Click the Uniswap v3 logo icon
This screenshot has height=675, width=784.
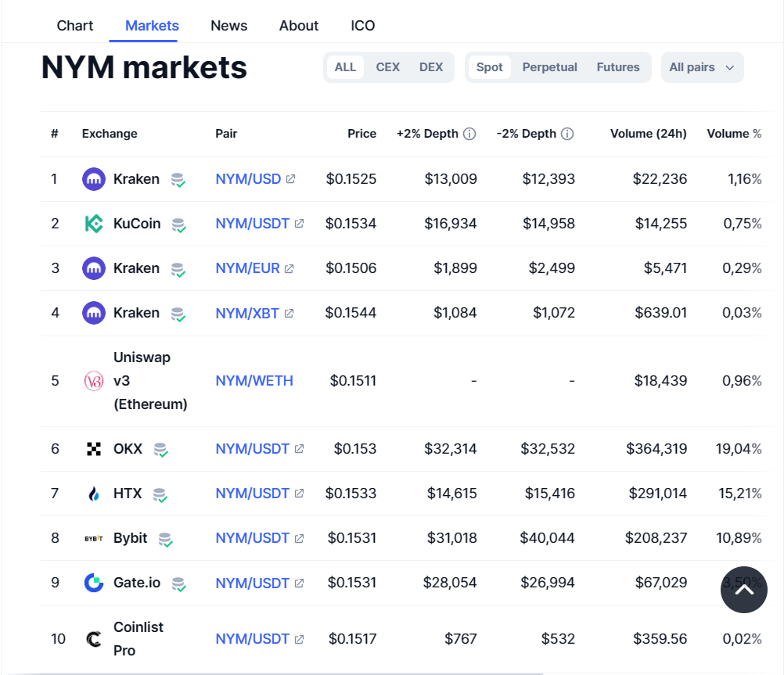click(x=93, y=381)
